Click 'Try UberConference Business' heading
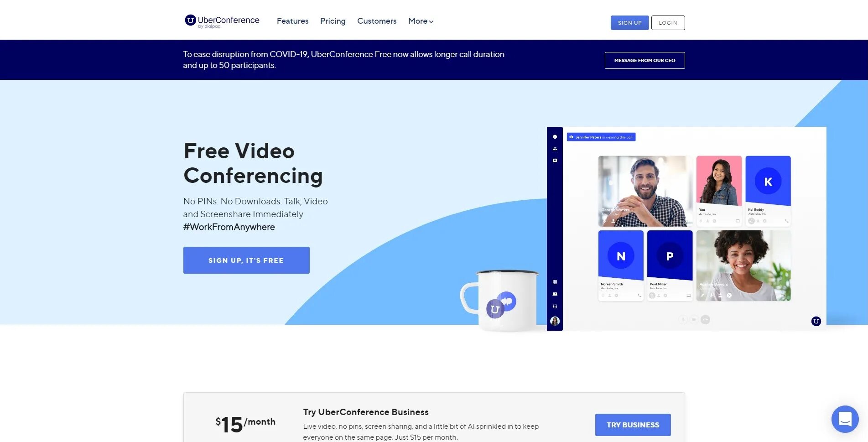868x442 pixels. 366,412
